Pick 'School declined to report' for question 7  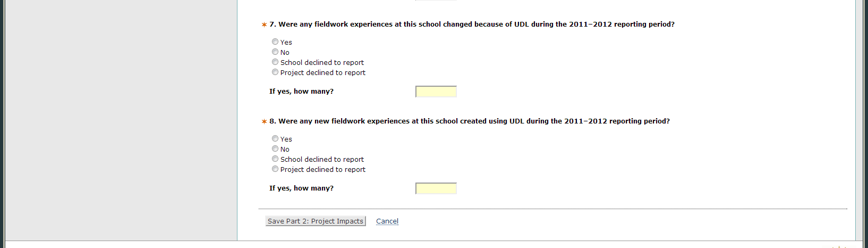click(x=275, y=62)
